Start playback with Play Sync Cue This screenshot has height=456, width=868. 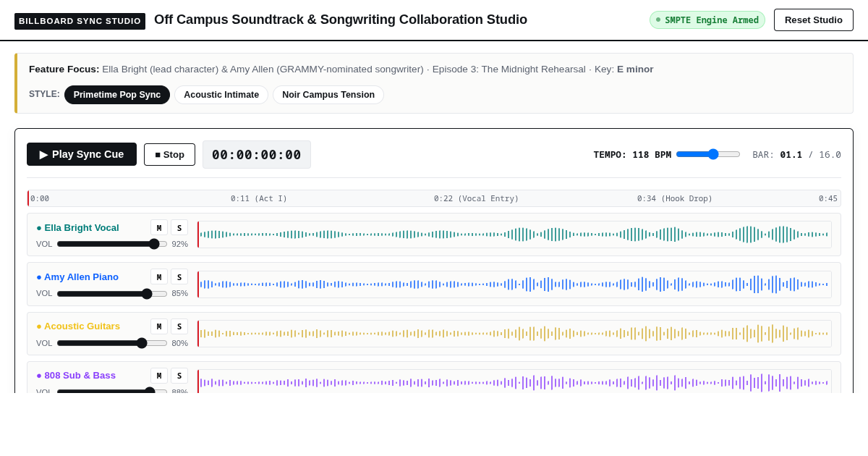[x=82, y=154]
